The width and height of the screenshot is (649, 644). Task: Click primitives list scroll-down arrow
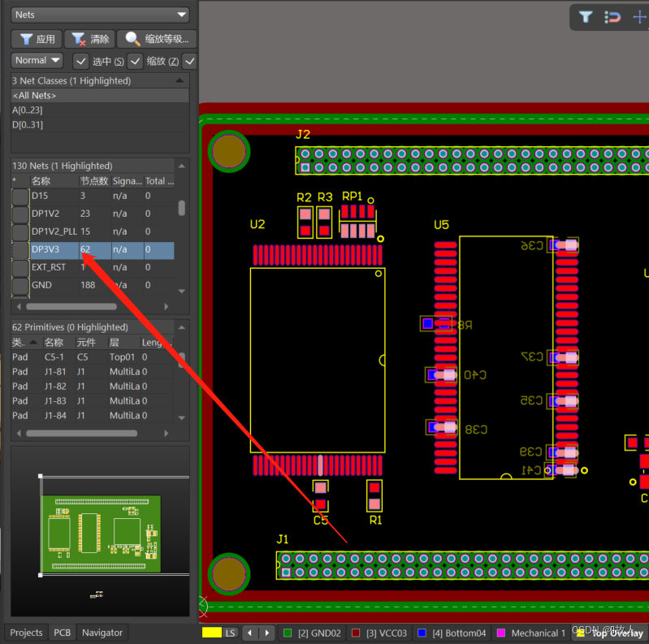[x=182, y=418]
